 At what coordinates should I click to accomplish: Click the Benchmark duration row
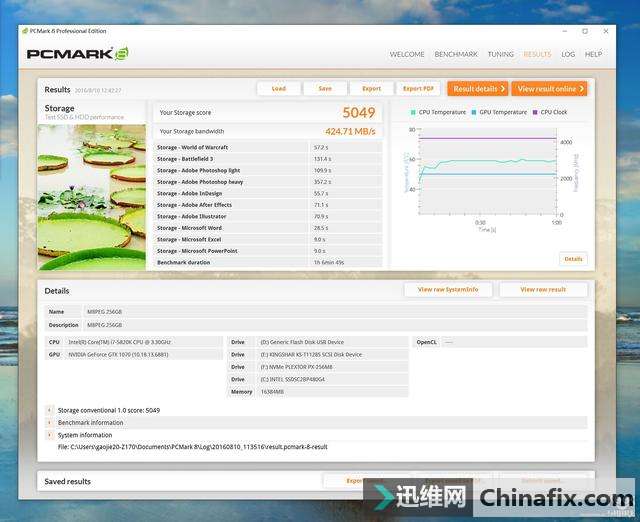point(268,262)
